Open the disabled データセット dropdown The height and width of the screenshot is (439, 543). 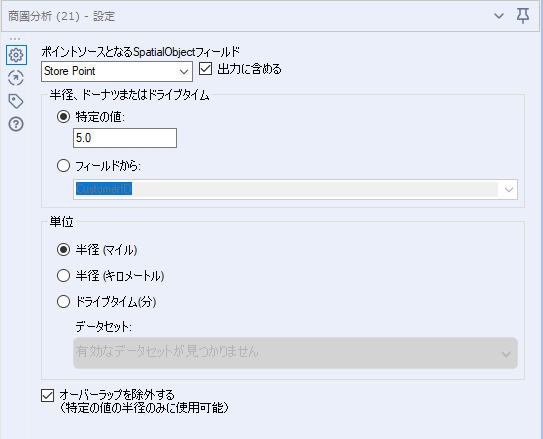tap(295, 353)
